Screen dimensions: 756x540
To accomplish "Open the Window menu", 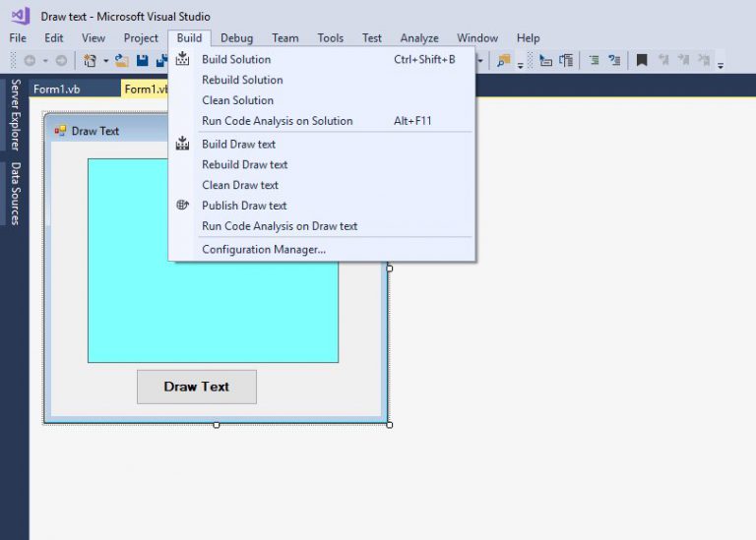I will tap(477, 38).
